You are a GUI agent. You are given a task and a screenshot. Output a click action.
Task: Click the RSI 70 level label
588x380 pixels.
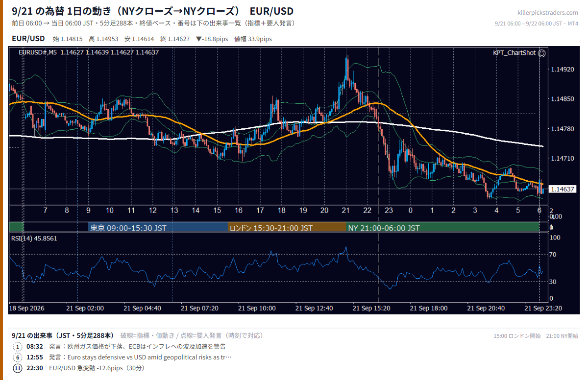point(553,255)
